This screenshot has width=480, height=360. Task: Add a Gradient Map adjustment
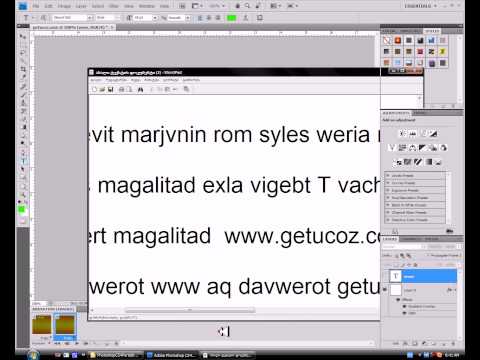pyautogui.click(x=429, y=162)
